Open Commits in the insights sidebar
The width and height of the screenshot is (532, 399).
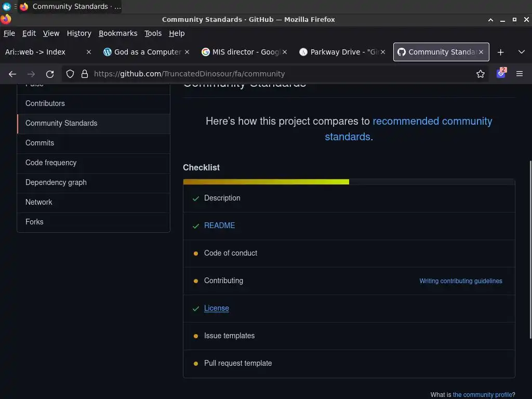tap(94, 143)
